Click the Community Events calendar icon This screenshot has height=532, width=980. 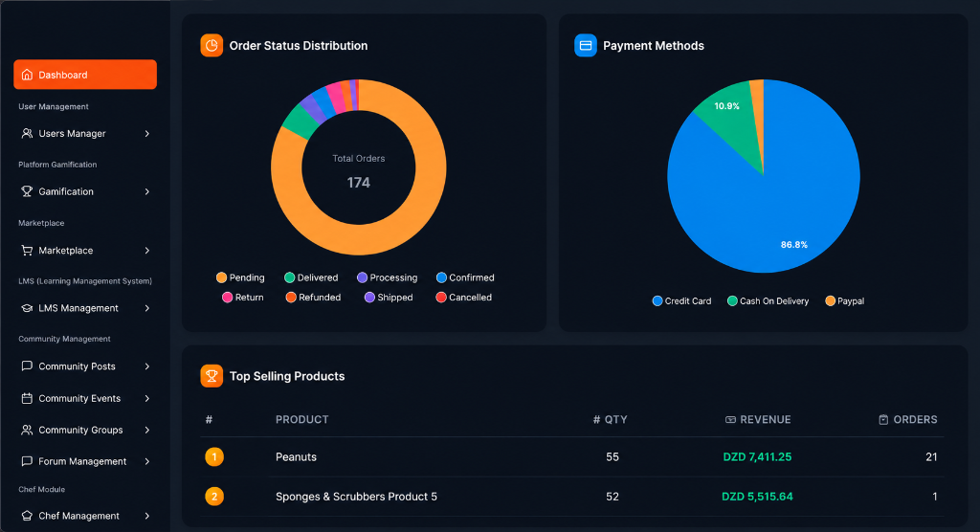point(27,398)
